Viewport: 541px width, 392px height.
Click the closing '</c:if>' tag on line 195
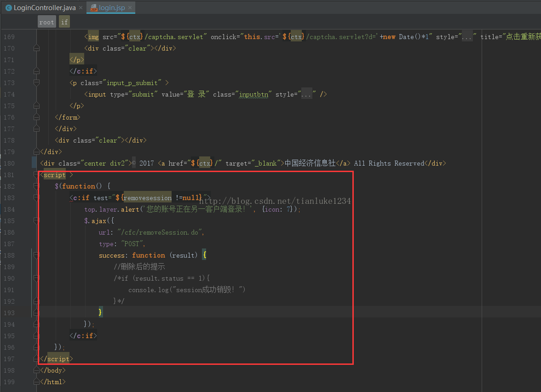83,336
